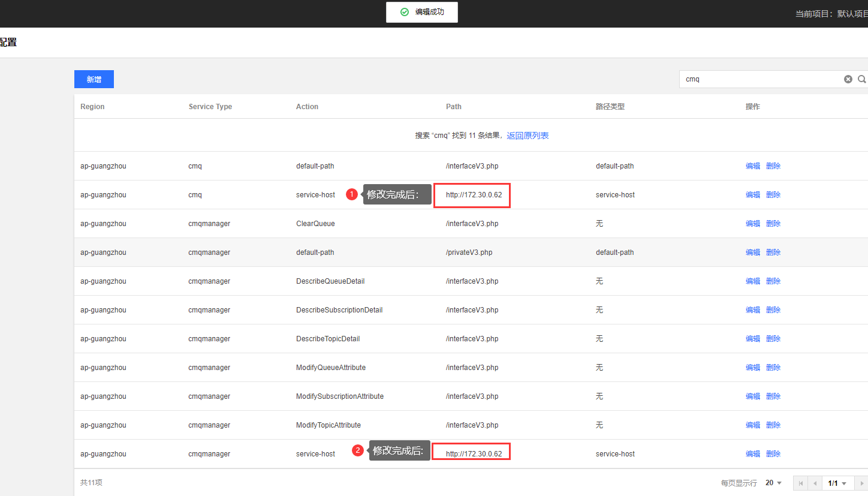
Task: Open the rows-per-page dropdown showing 20
Action: pyautogui.click(x=774, y=483)
